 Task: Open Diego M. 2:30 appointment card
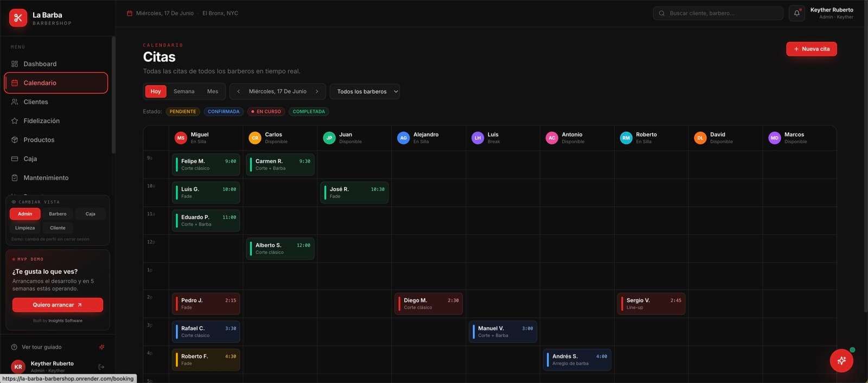pyautogui.click(x=429, y=304)
